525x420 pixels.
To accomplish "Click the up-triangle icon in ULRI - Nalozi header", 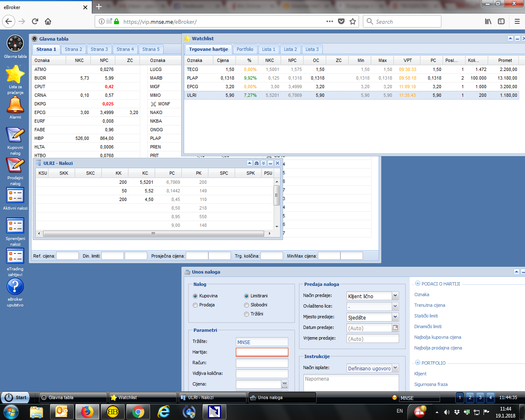I will [x=249, y=163].
